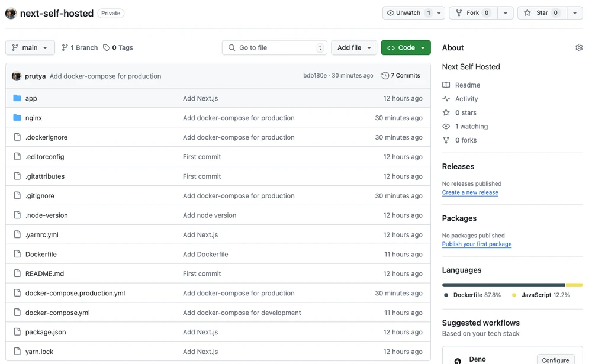Open commit history via 7 Commits
592x364 pixels.
pos(401,76)
